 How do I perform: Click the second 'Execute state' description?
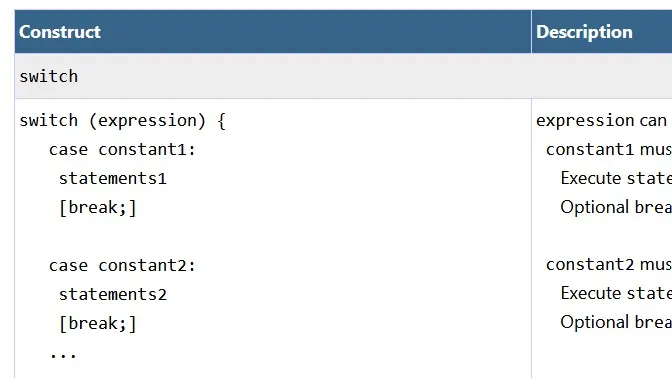tap(616, 293)
